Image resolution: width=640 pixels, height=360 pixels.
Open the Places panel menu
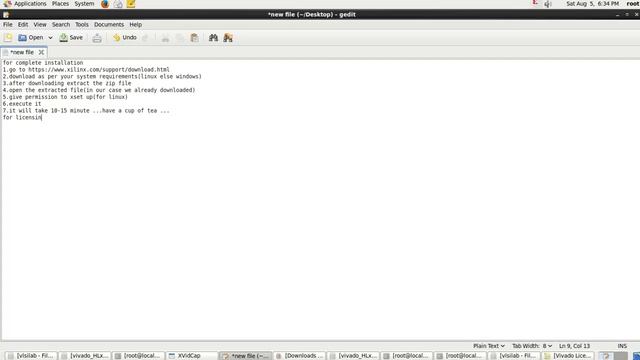pos(60,4)
